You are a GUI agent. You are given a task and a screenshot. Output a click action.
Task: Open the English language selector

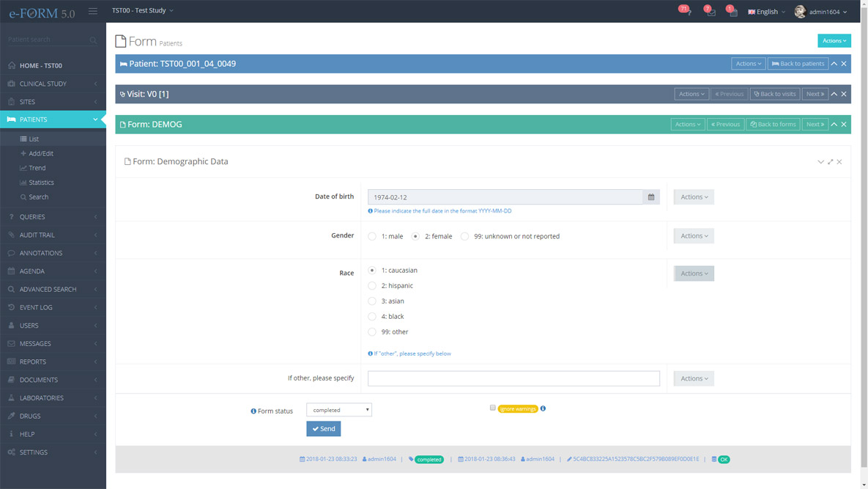[766, 12]
